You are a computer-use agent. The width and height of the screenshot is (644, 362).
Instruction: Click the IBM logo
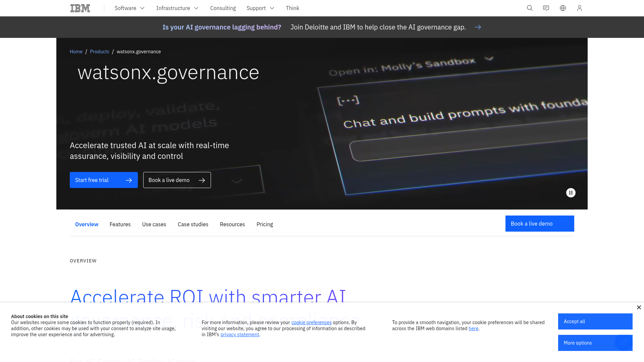pyautogui.click(x=80, y=8)
